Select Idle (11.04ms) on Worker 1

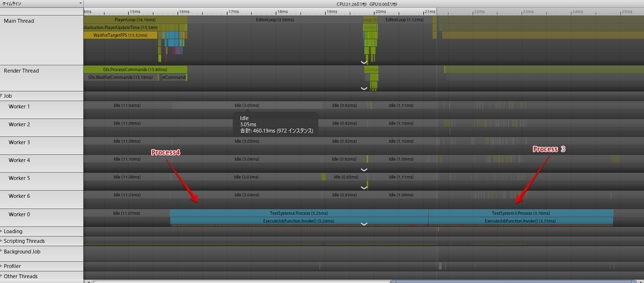tap(127, 105)
